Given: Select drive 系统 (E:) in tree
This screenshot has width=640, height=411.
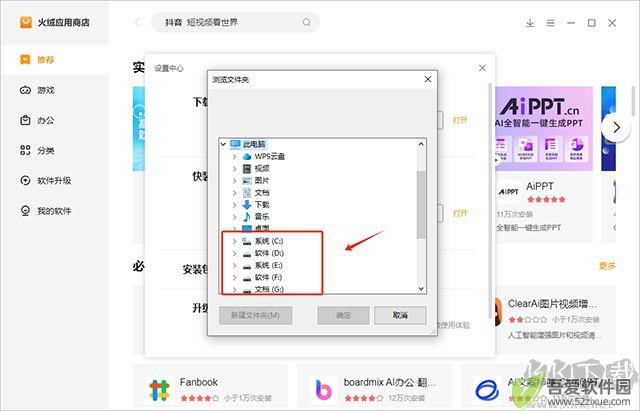Looking at the screenshot, I should click(x=268, y=265).
